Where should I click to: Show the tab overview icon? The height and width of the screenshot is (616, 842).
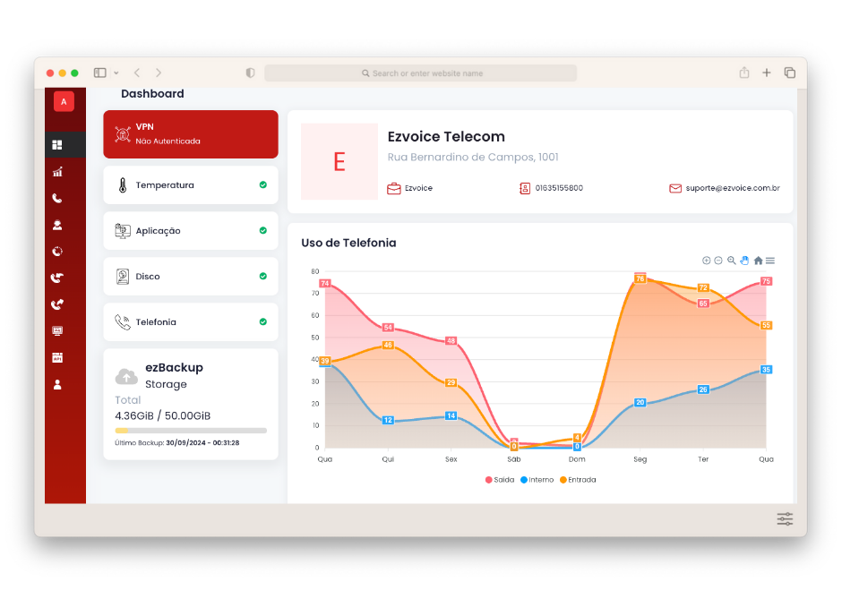tap(789, 73)
